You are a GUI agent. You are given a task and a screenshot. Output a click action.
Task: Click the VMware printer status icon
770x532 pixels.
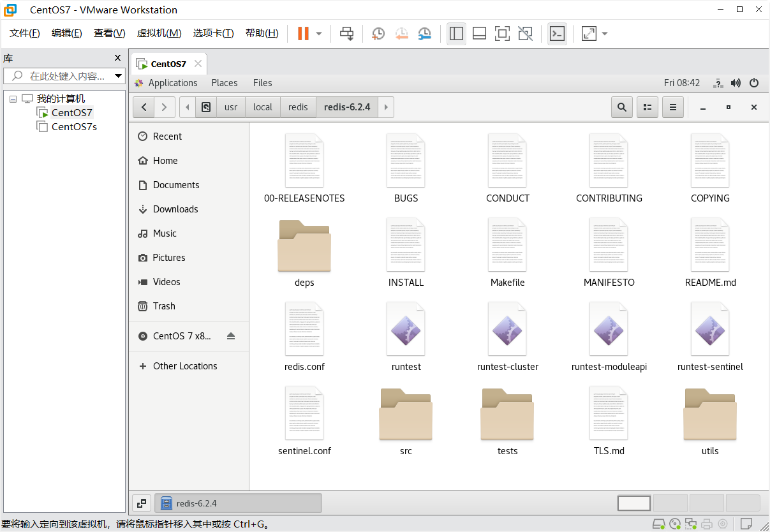coord(707,524)
